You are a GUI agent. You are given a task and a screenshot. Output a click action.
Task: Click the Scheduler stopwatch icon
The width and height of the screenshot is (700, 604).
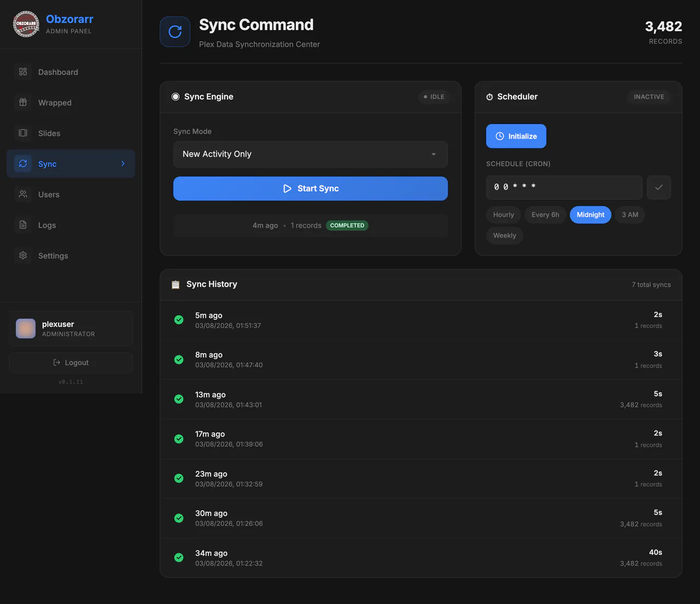coord(489,97)
